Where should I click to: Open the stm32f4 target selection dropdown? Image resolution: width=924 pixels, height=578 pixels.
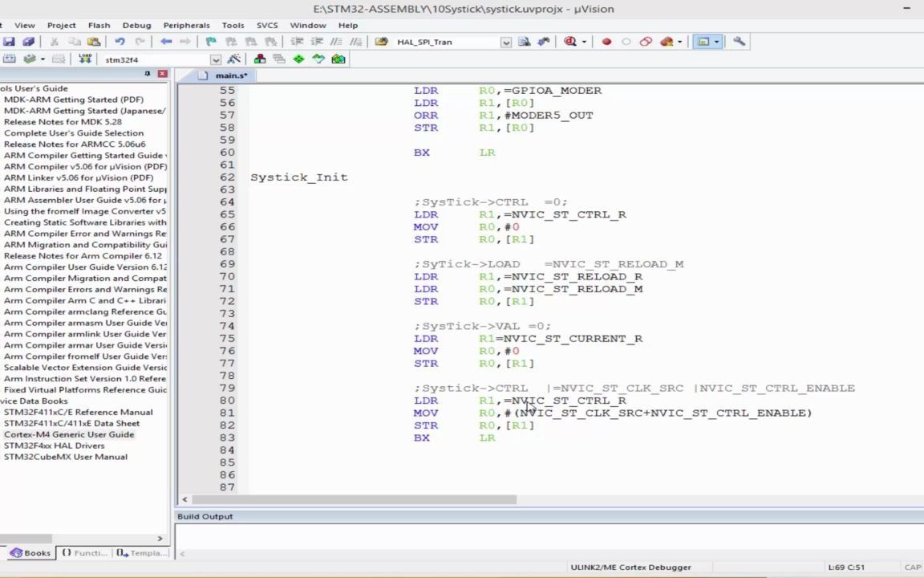(x=216, y=59)
